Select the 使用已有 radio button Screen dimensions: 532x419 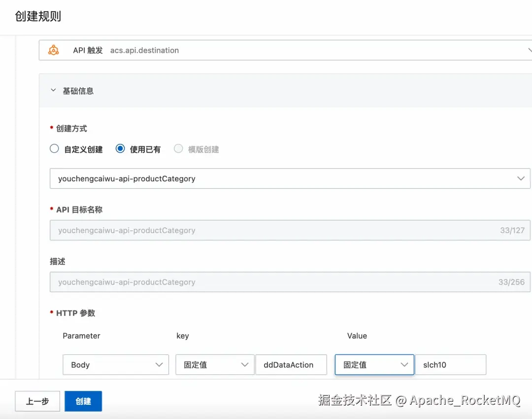[120, 149]
